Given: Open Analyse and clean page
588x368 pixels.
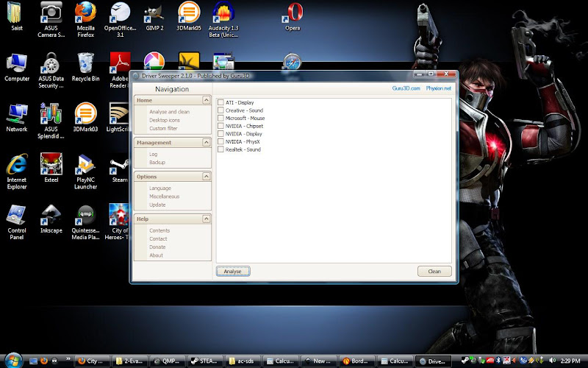Looking at the screenshot, I should point(169,112).
